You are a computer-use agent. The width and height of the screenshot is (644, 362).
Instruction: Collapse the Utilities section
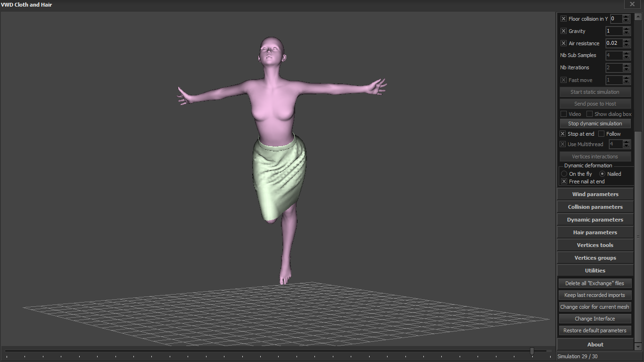click(x=595, y=271)
